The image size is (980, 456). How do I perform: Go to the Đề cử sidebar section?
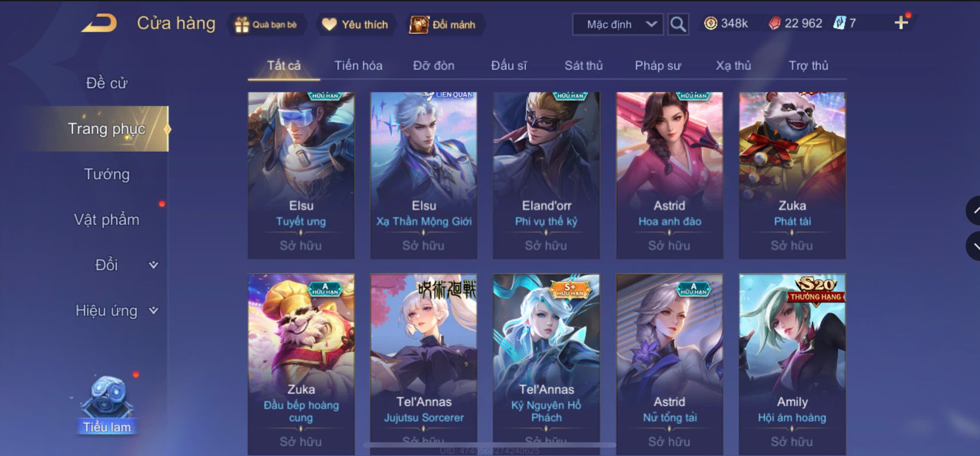tap(107, 83)
